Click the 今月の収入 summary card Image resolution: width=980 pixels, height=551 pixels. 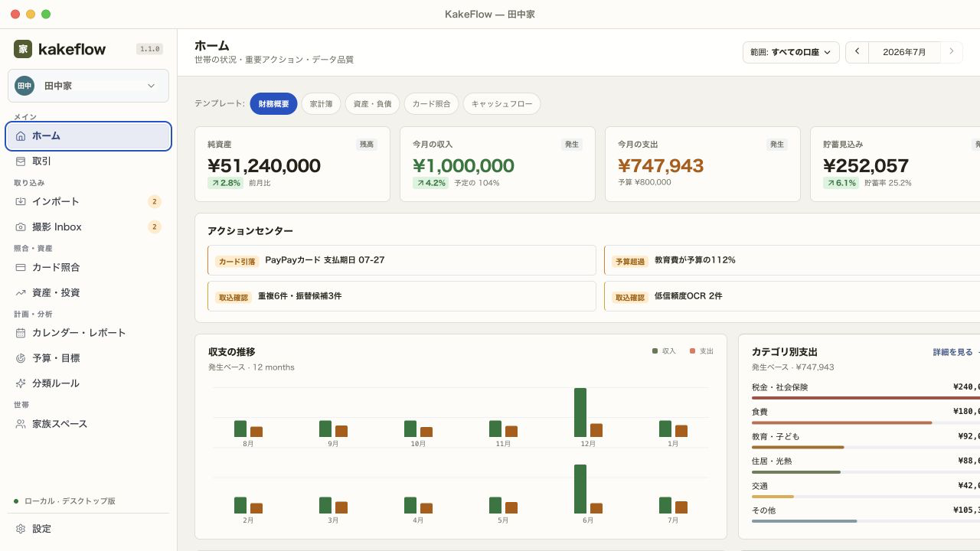click(498, 164)
